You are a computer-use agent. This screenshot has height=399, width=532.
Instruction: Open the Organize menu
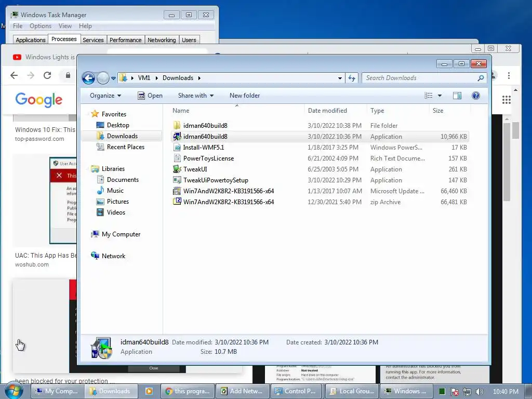(x=105, y=96)
